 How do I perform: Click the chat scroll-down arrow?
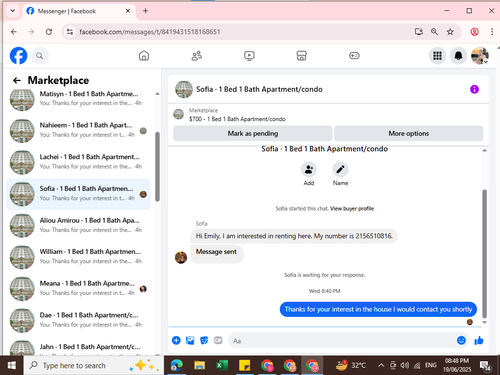[484, 322]
